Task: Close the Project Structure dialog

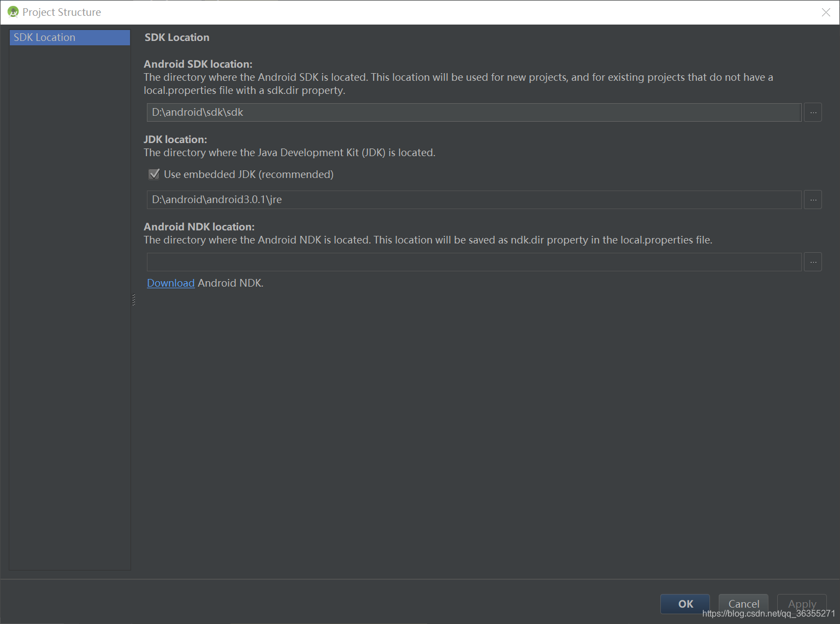Action: (826, 12)
